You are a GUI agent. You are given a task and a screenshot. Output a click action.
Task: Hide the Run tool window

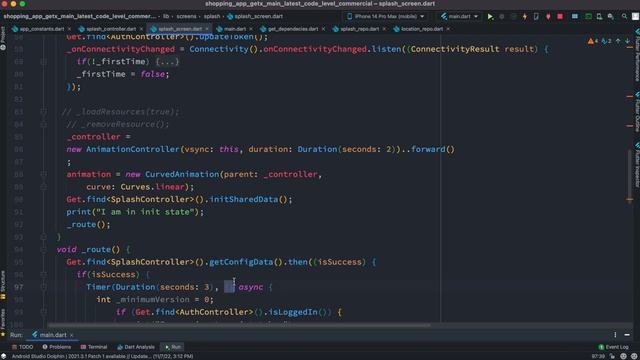627,335
